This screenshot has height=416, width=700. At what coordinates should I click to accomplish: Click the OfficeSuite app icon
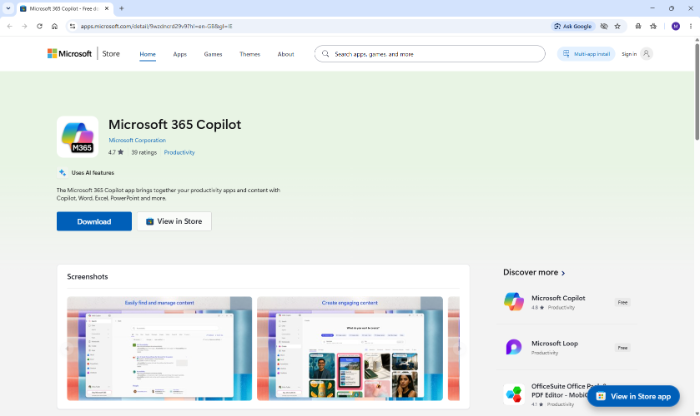(514, 394)
